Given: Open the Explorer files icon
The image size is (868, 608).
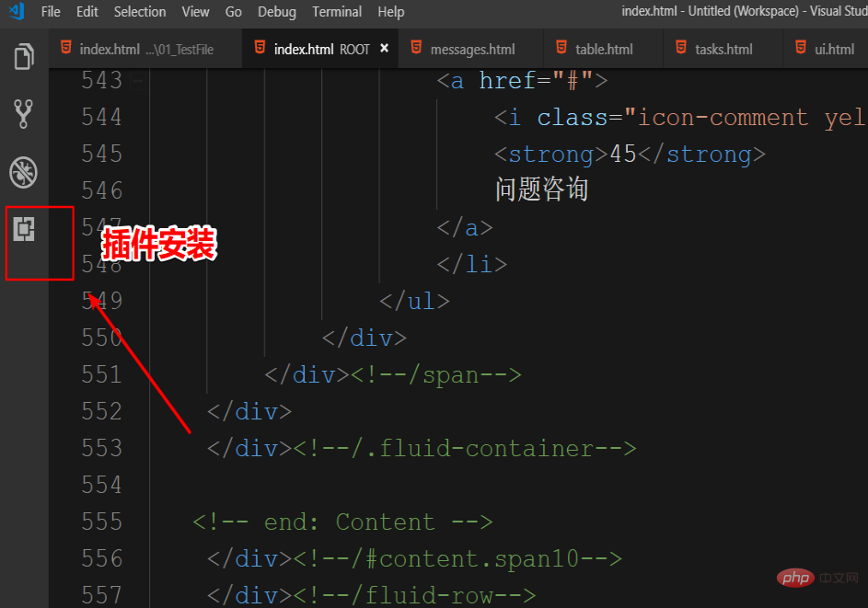Looking at the screenshot, I should click(24, 57).
